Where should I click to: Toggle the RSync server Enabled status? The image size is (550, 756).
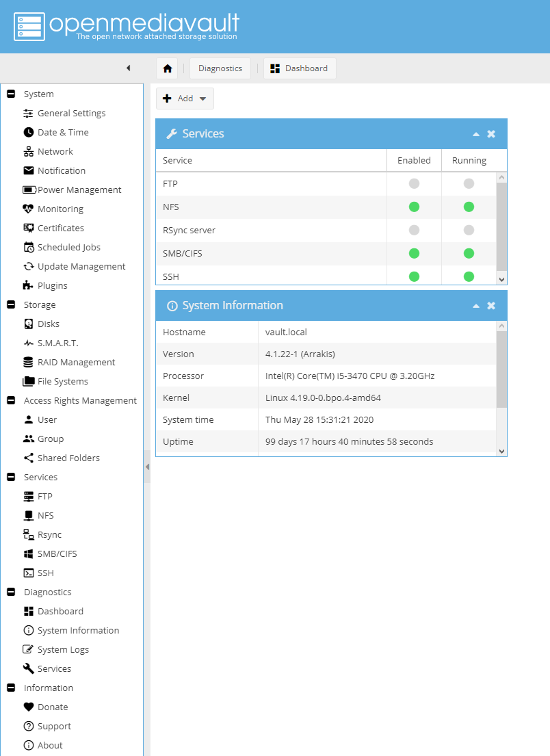[413, 230]
